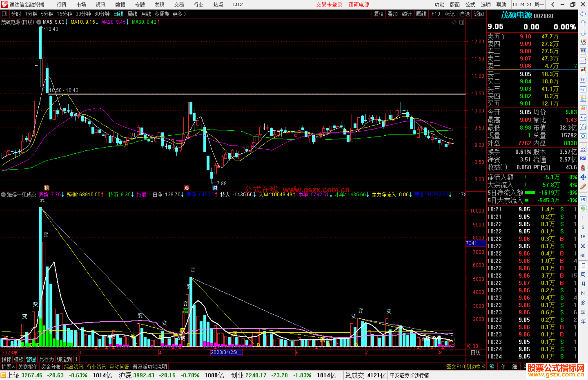Click the 指标 button under chart

tap(6, 359)
